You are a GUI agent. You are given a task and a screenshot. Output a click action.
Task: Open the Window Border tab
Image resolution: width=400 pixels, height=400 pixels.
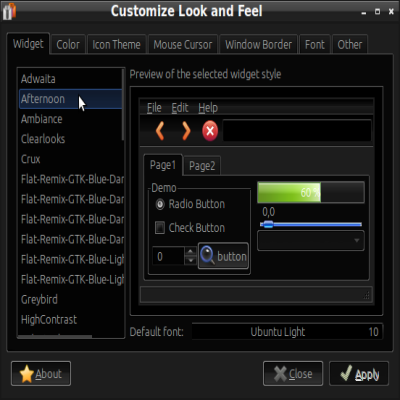pyautogui.click(x=258, y=44)
